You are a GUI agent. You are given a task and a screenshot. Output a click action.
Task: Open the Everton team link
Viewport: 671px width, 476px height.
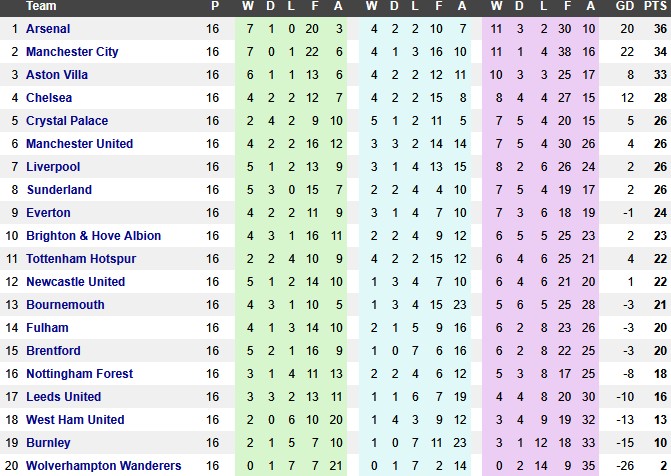(x=48, y=212)
